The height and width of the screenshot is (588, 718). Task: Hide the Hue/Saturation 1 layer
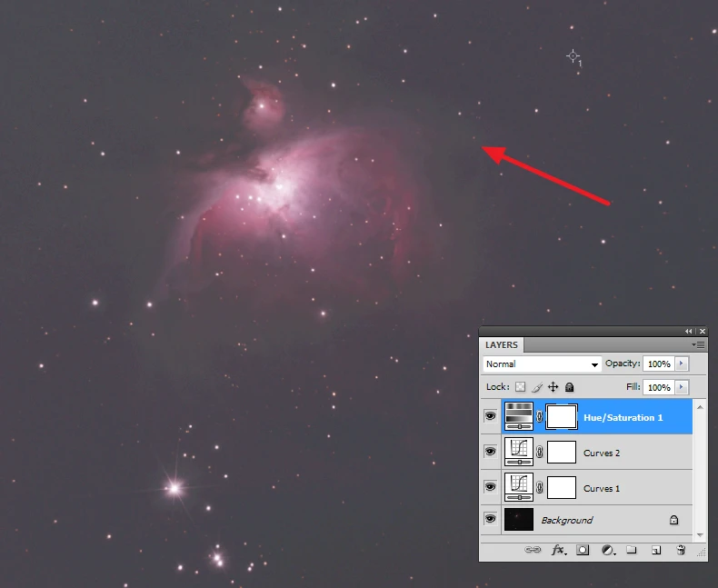(491, 416)
